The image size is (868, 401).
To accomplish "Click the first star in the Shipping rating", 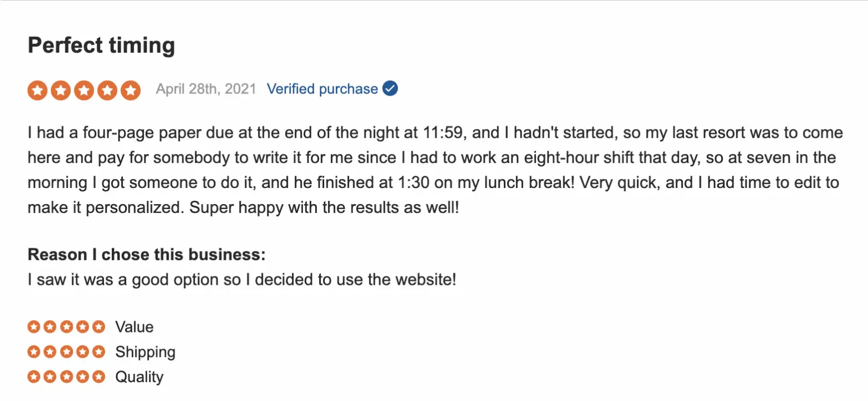I will [x=34, y=352].
